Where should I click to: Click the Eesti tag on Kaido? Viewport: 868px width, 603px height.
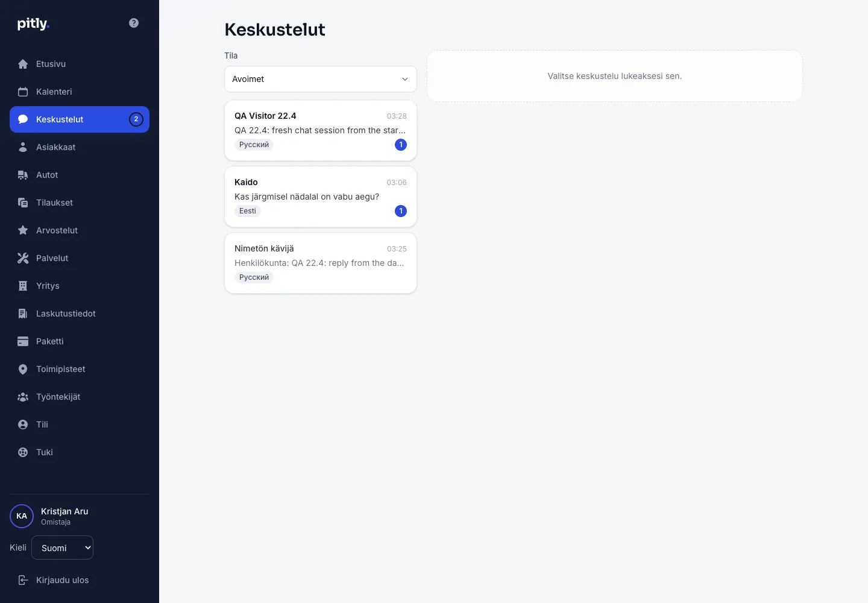[x=248, y=211]
